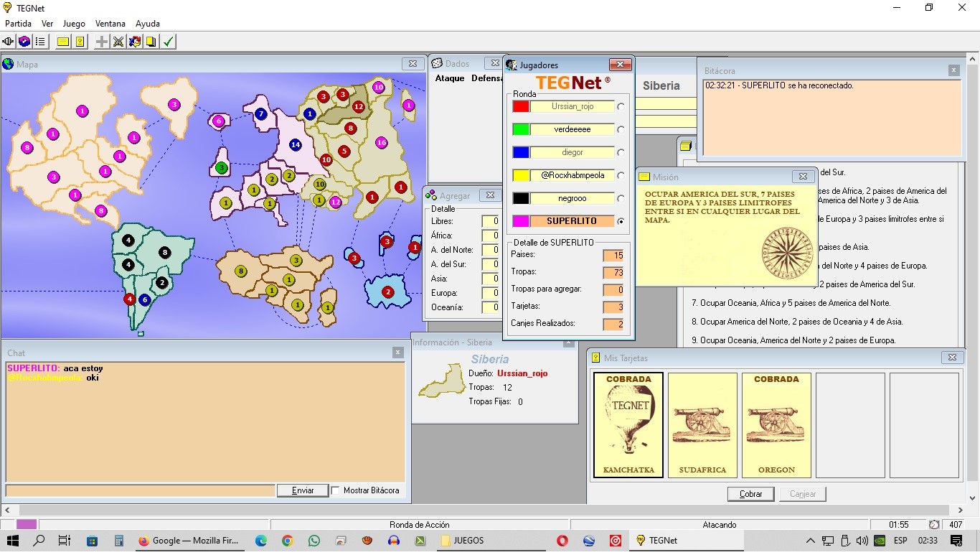Viewport: 980px width, 555px height.
Task: Click the blue troop marker showing 7
Action: (261, 113)
